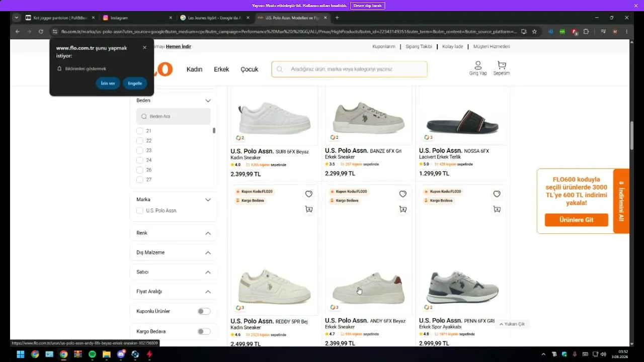644x362 pixels.
Task: Open the tab search dropdown in Chrome
Action: [17, 18]
